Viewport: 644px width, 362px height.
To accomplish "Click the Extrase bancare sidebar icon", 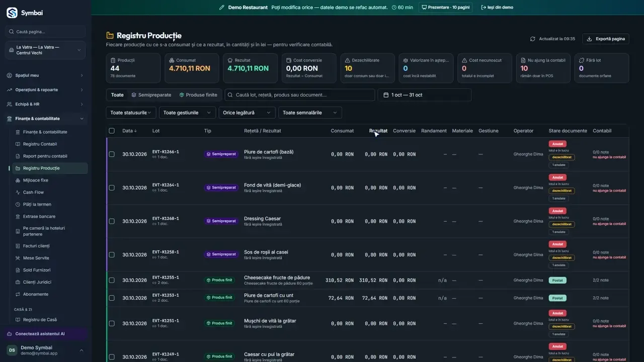I will [18, 217].
